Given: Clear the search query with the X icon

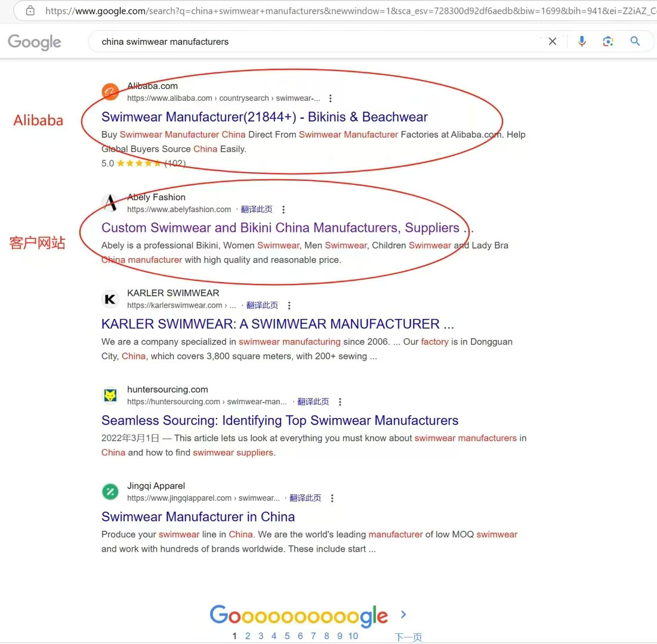Looking at the screenshot, I should [552, 42].
